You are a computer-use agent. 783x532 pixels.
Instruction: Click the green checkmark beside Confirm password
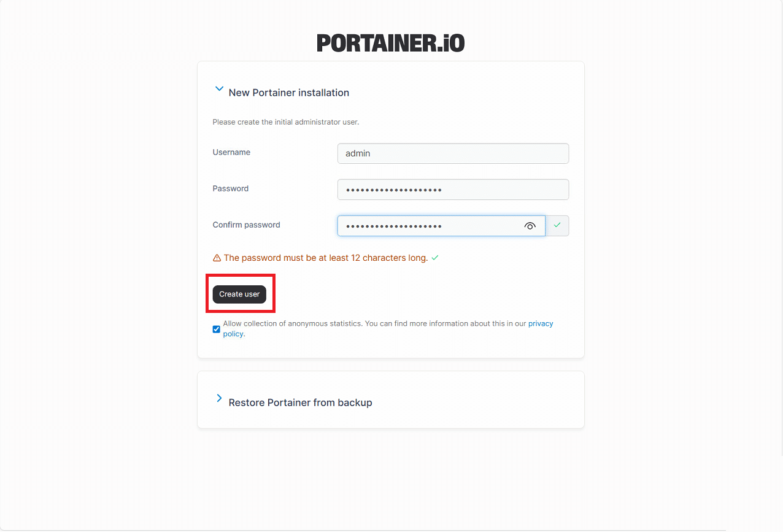point(557,226)
